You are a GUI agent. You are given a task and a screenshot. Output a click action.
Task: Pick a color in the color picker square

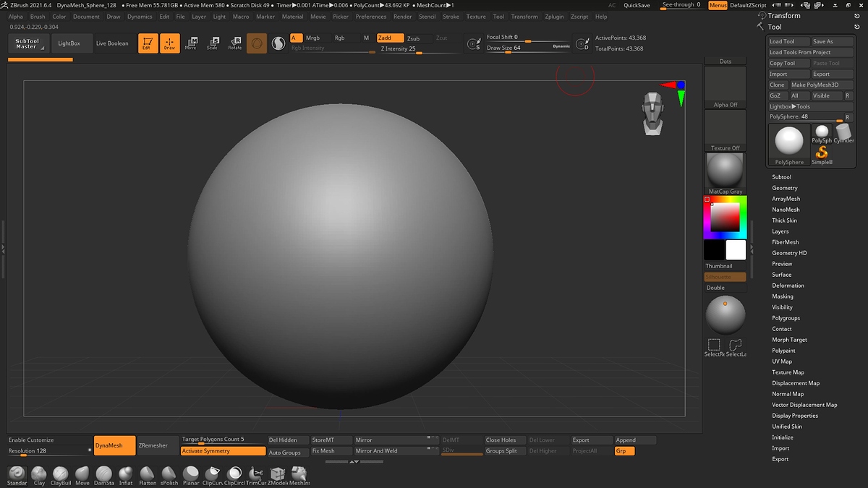point(725,218)
